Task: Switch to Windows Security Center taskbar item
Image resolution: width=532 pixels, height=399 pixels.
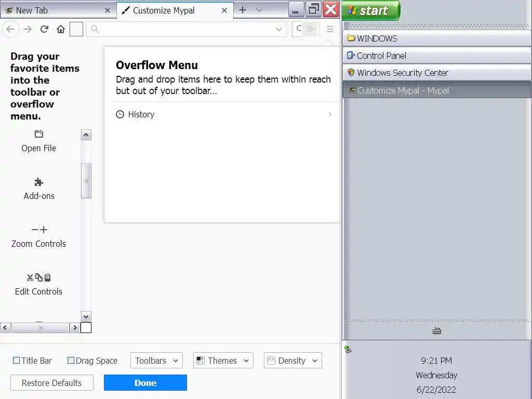Action: [x=436, y=73]
